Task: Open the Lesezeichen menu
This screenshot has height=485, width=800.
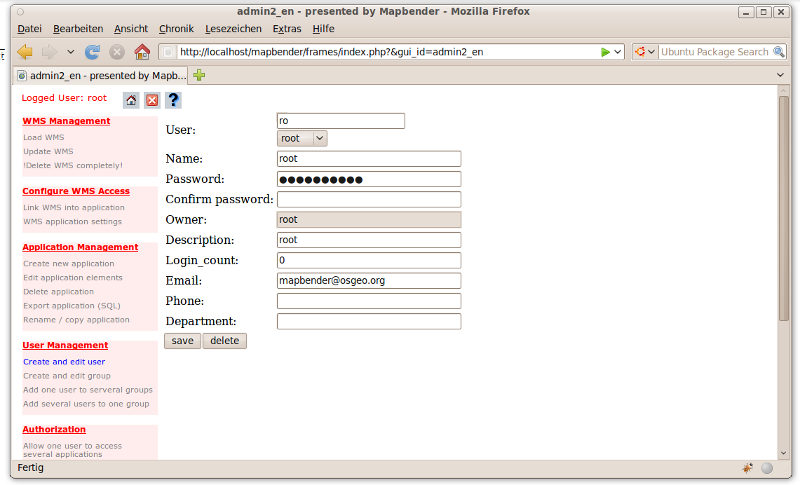Action: [x=234, y=29]
